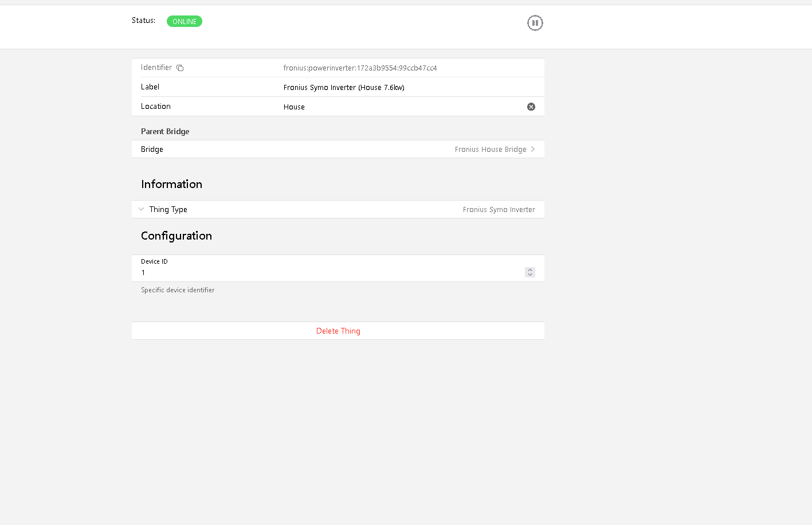Click the pause thing icon
Viewport: 812px width, 525px height.
pos(535,23)
